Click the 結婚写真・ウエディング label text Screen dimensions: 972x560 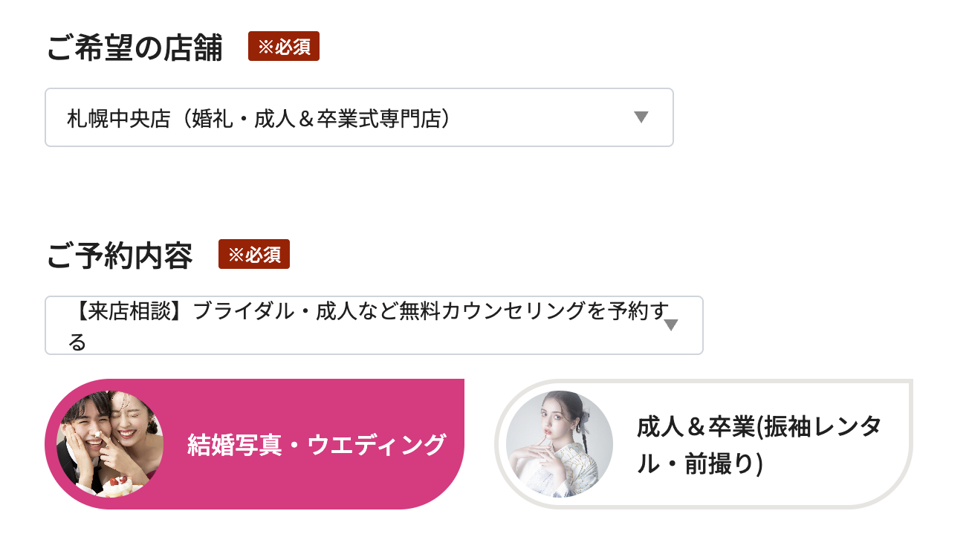(317, 445)
